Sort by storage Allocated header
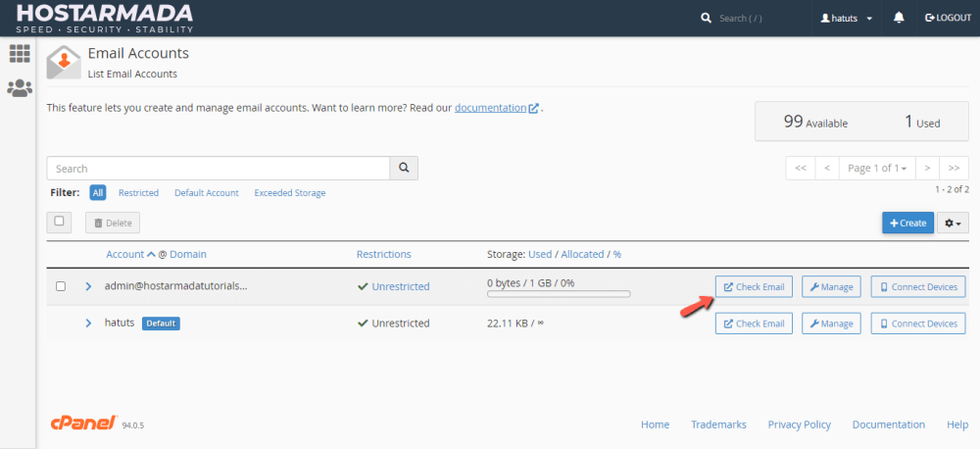 point(582,254)
